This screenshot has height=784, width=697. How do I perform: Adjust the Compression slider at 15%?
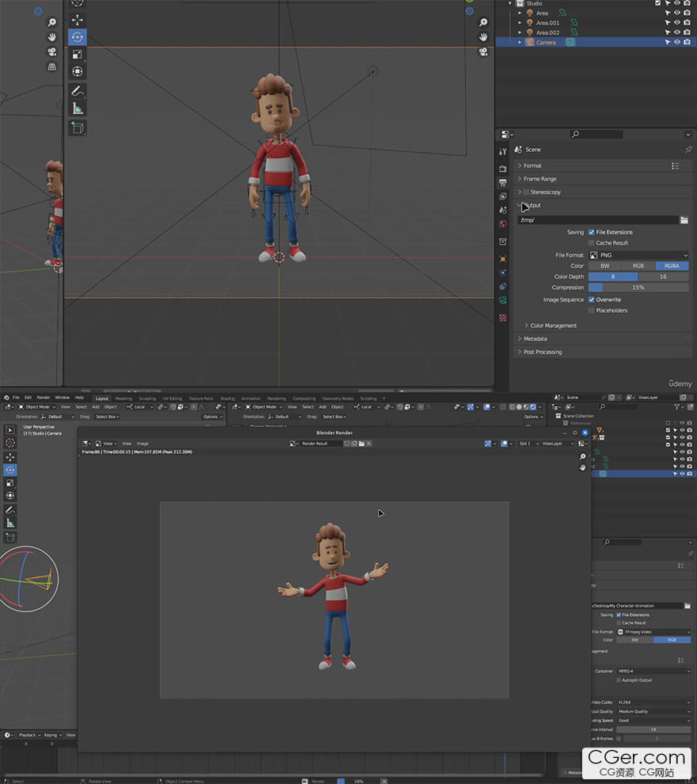click(638, 287)
